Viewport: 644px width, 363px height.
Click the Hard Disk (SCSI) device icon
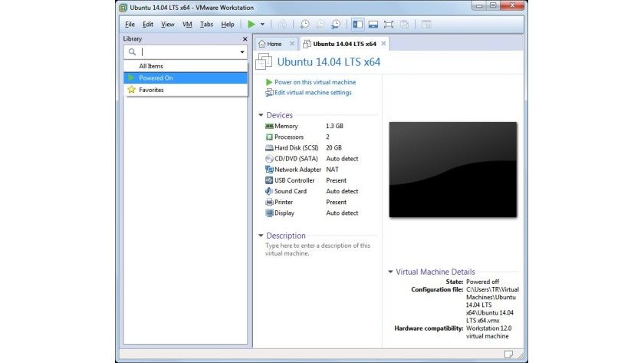269,147
